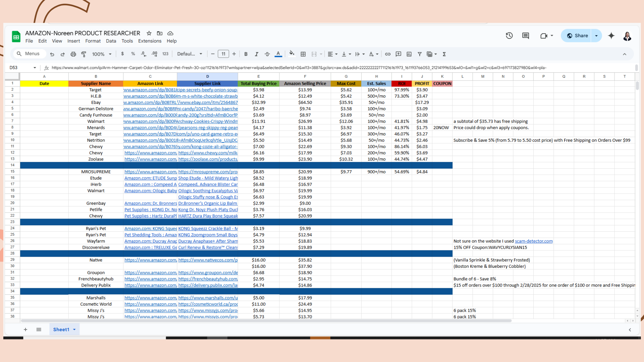644x362 pixels.
Task: Toggle italic text formatting
Action: (257, 54)
